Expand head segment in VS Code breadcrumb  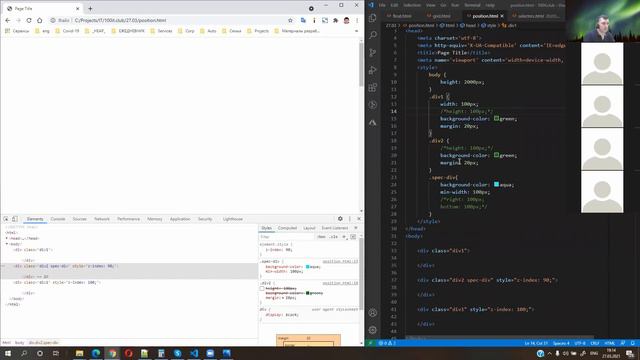tap(468, 25)
